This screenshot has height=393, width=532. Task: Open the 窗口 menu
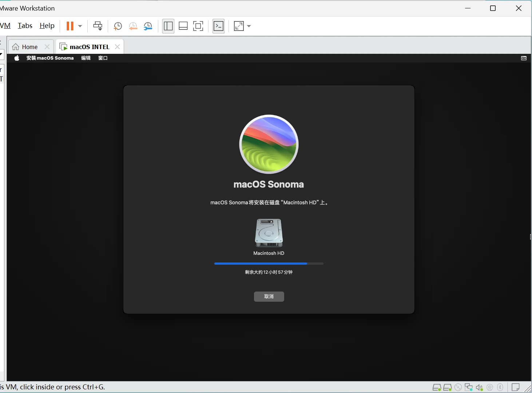coord(103,58)
